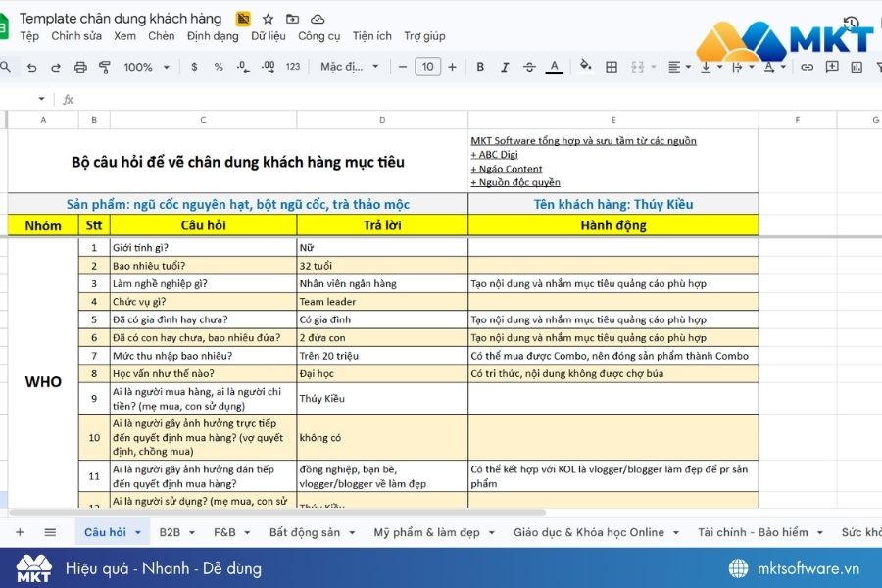Open the zoom level dropdown
The image size is (882, 588).
coord(143,67)
